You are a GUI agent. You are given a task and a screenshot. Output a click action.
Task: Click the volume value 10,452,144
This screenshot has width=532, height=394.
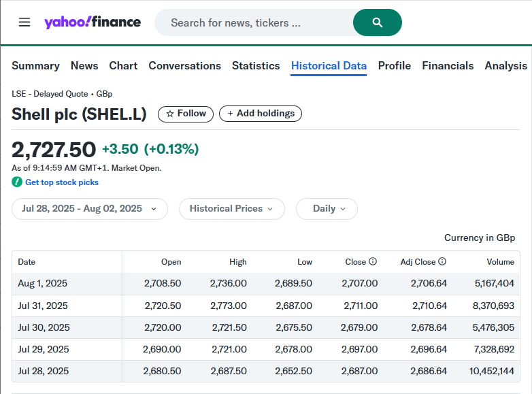[x=492, y=371]
